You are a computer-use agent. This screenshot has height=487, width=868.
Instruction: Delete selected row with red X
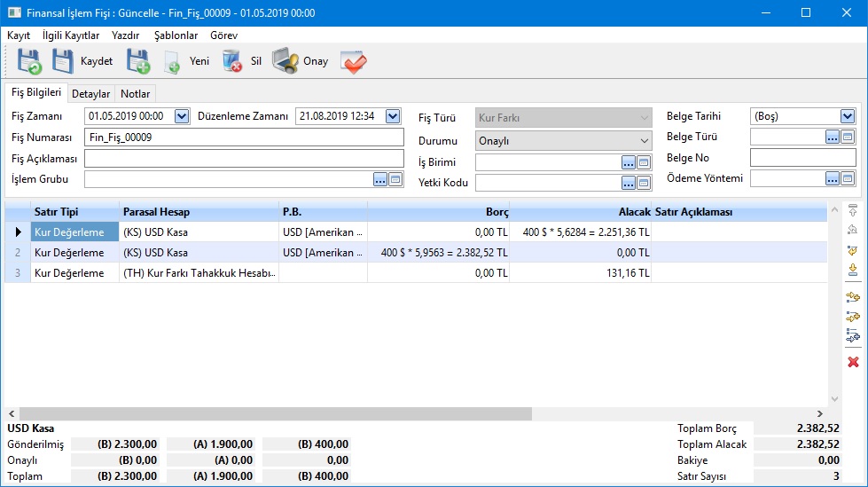coord(853,362)
